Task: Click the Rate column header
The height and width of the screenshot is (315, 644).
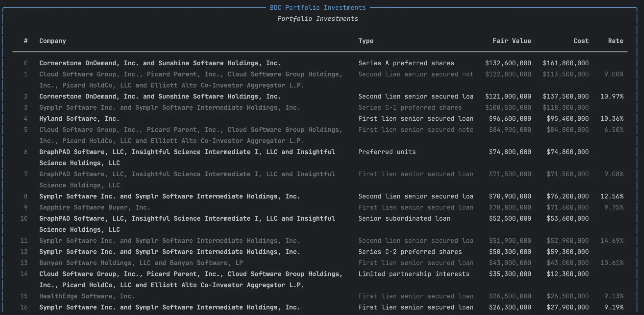Action: (x=615, y=41)
